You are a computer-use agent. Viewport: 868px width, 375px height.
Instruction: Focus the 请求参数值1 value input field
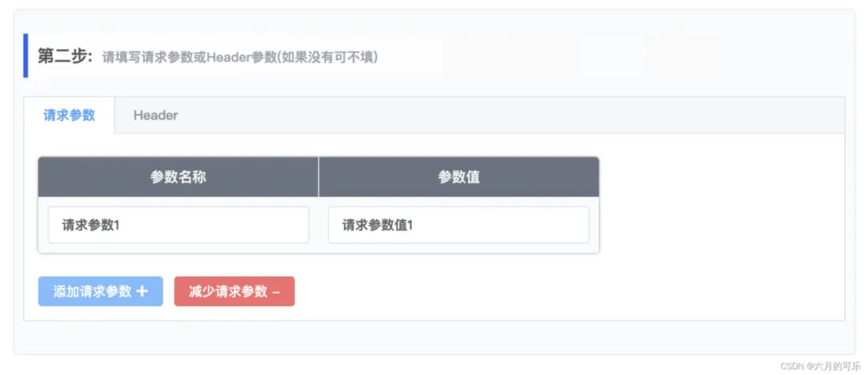click(x=458, y=225)
